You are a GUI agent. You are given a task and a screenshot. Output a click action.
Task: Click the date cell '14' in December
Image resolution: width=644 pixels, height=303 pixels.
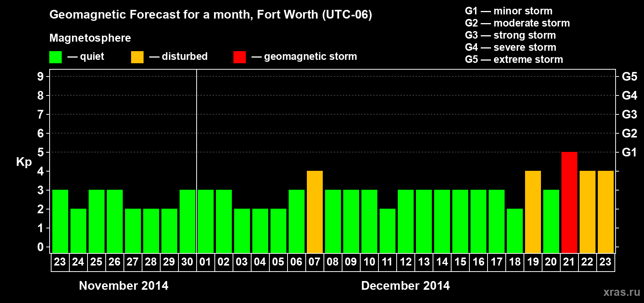point(442,262)
